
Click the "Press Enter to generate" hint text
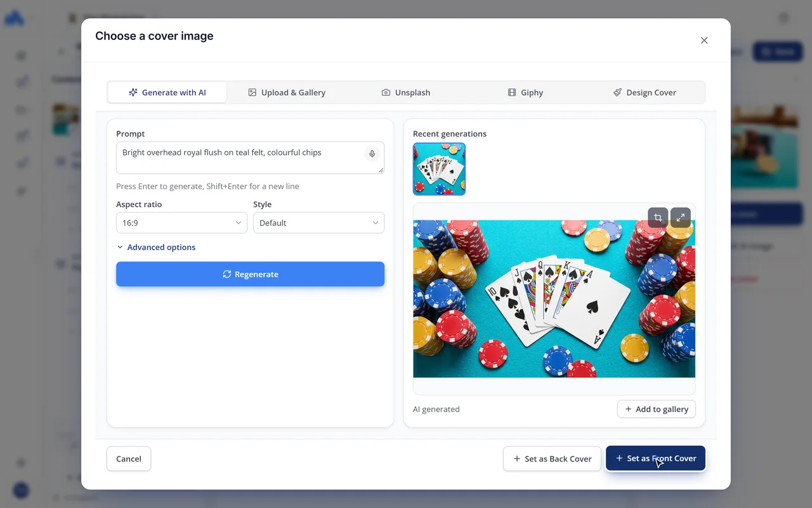(207, 186)
